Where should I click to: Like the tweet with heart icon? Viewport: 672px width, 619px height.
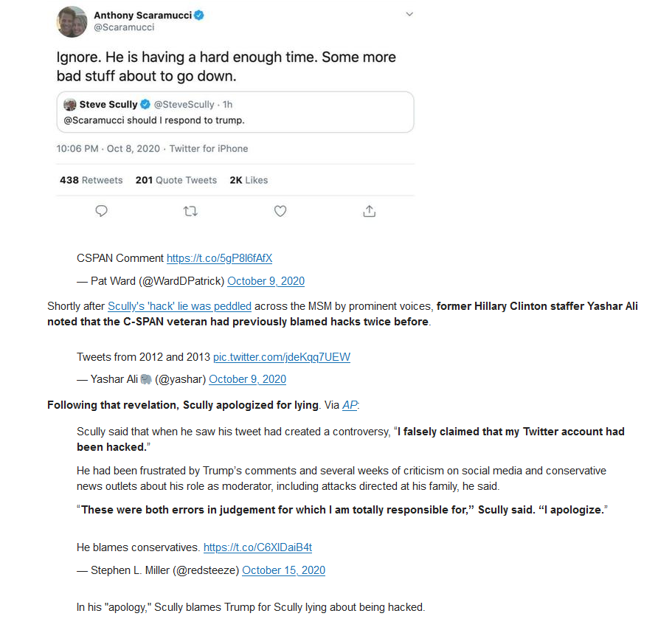pyautogui.click(x=280, y=211)
